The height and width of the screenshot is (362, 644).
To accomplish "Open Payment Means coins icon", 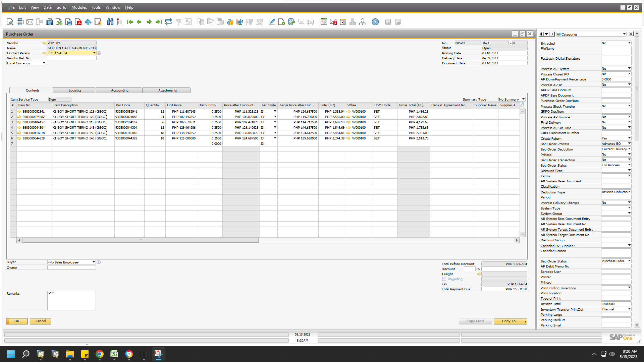I will point(230,22).
